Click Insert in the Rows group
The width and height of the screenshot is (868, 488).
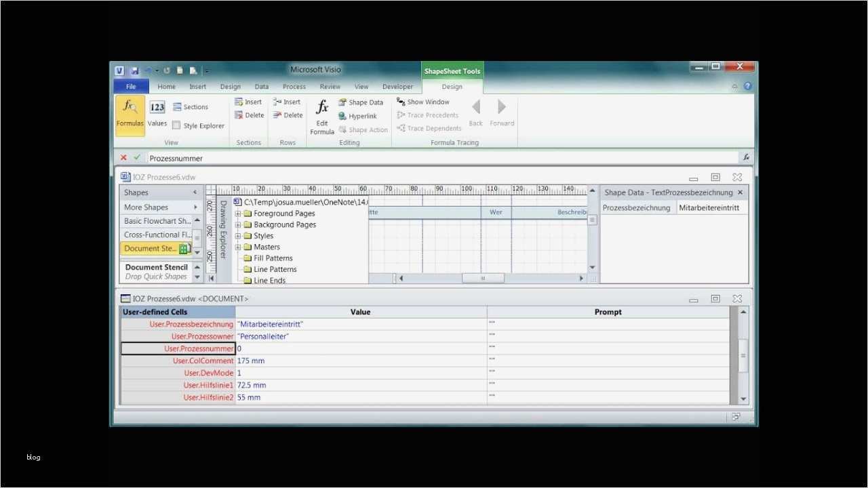(x=287, y=102)
